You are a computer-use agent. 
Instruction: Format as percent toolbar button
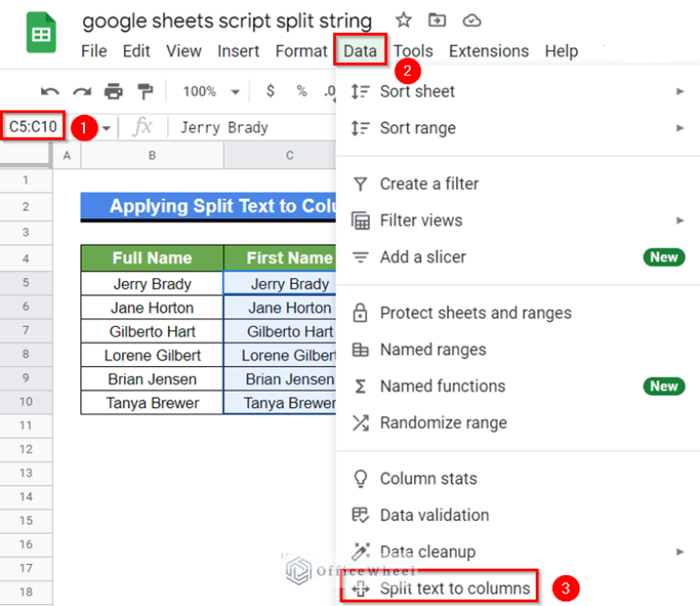coord(301,91)
